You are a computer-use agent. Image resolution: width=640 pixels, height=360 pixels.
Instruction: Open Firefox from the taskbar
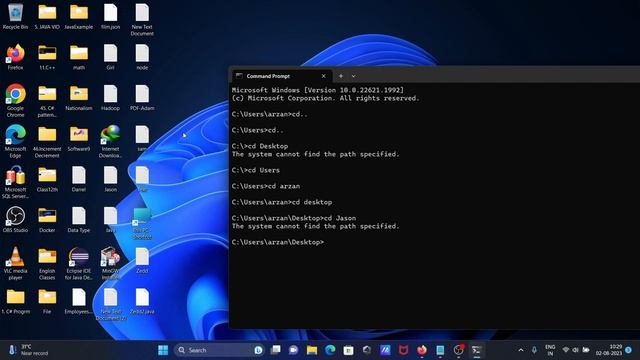[x=422, y=350]
